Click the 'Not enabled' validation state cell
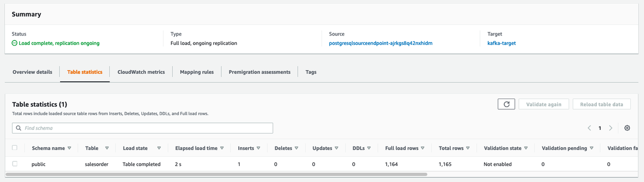 [x=498, y=164]
